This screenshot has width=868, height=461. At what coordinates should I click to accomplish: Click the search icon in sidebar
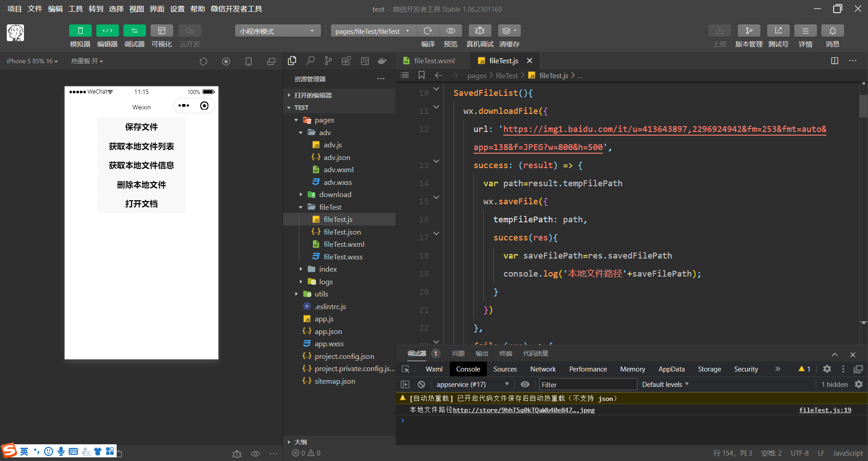310,61
